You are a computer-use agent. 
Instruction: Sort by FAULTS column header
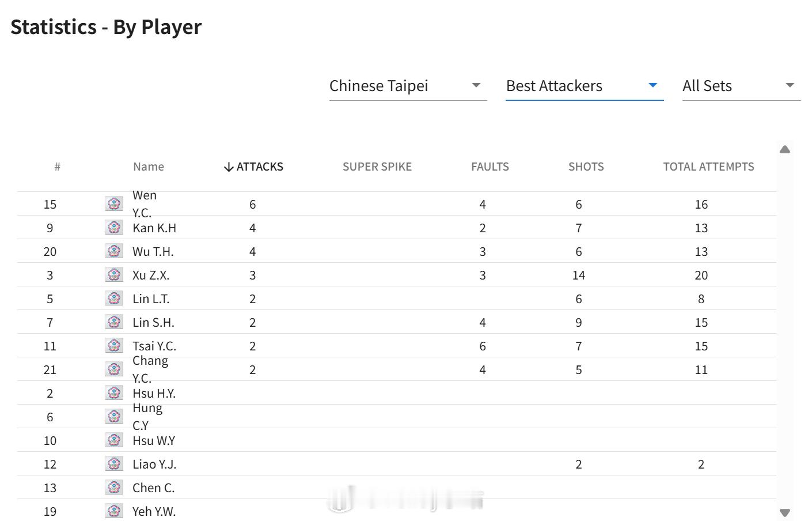click(490, 167)
